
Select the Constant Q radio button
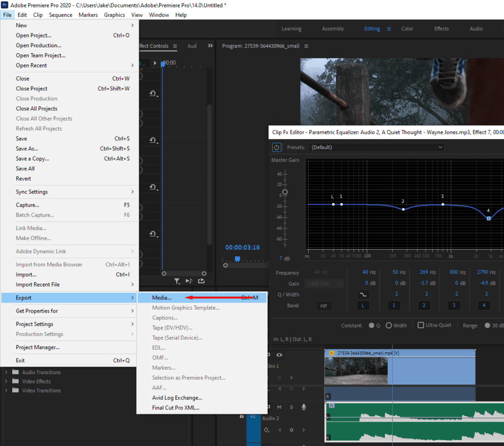point(372,325)
